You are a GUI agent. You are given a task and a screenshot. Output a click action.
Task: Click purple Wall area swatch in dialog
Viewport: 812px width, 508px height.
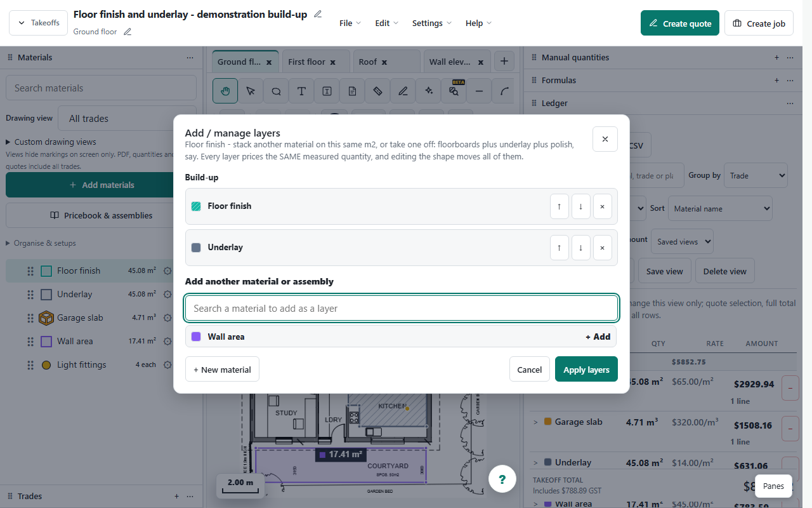(x=196, y=337)
